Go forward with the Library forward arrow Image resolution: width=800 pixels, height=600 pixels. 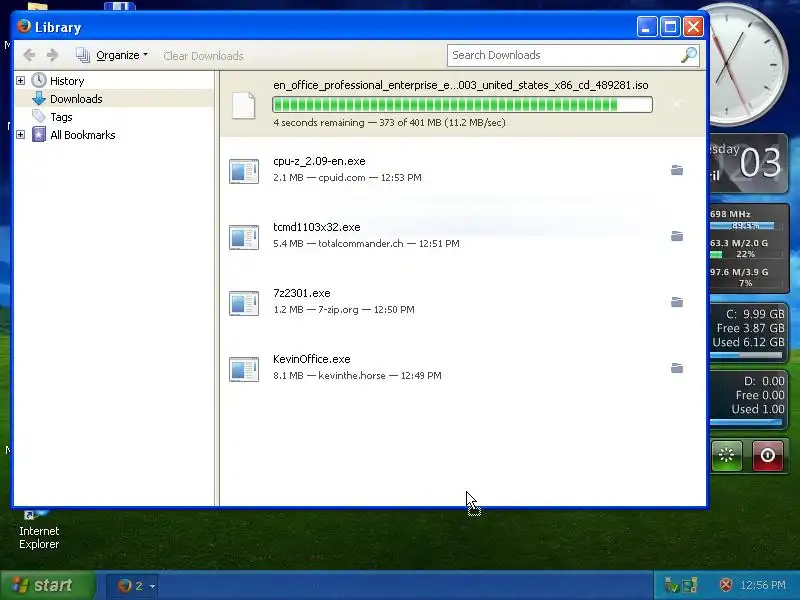(x=52, y=55)
